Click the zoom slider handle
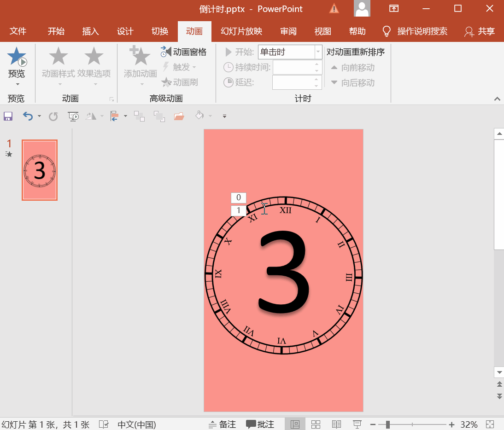This screenshot has width=504, height=430. click(x=387, y=424)
